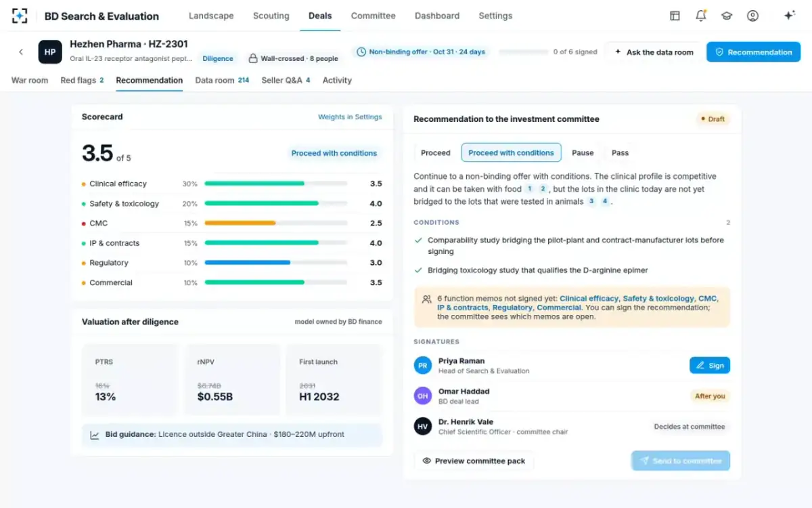Open the Weights in Settings link
812x508 pixels.
tap(350, 117)
